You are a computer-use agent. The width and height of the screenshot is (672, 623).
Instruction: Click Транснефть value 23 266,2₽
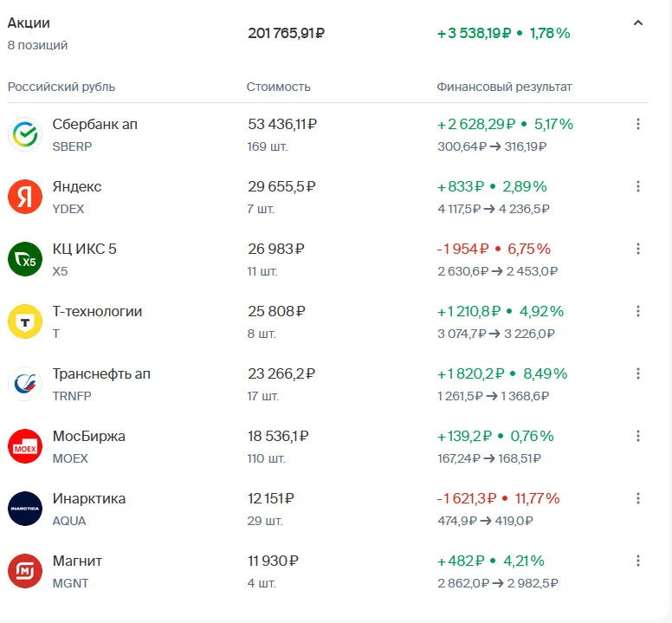point(281,373)
